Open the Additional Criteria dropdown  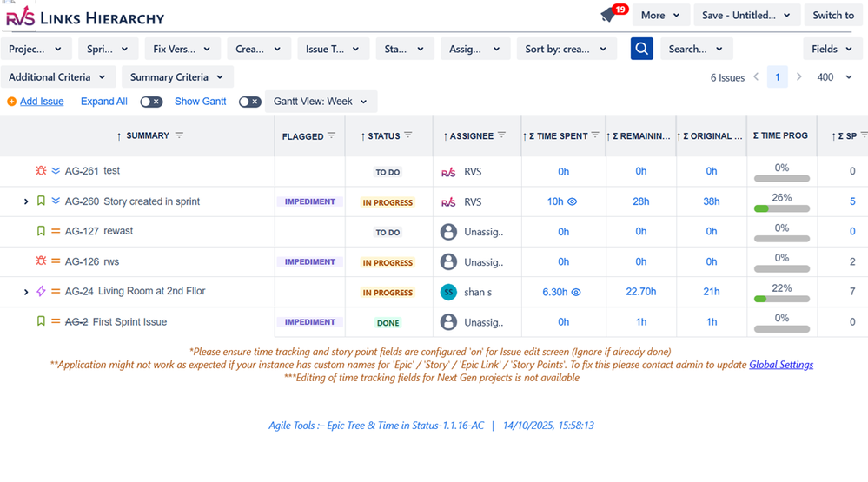click(57, 77)
